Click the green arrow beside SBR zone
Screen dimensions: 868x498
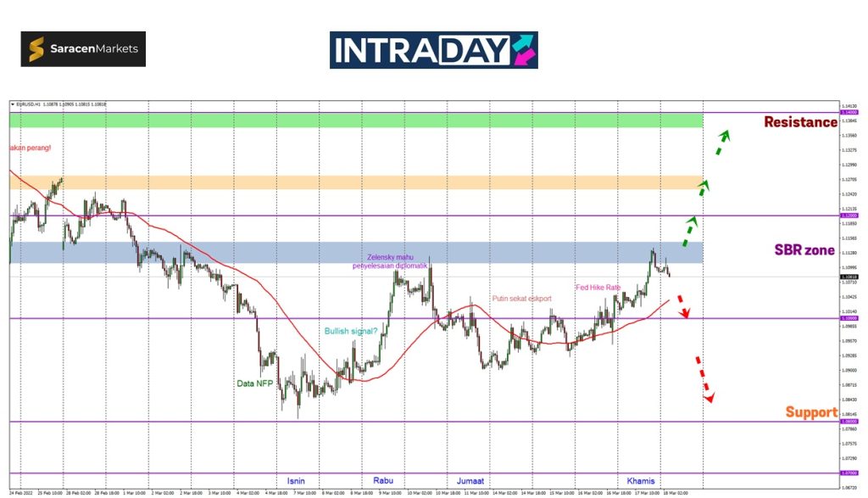[x=691, y=226]
